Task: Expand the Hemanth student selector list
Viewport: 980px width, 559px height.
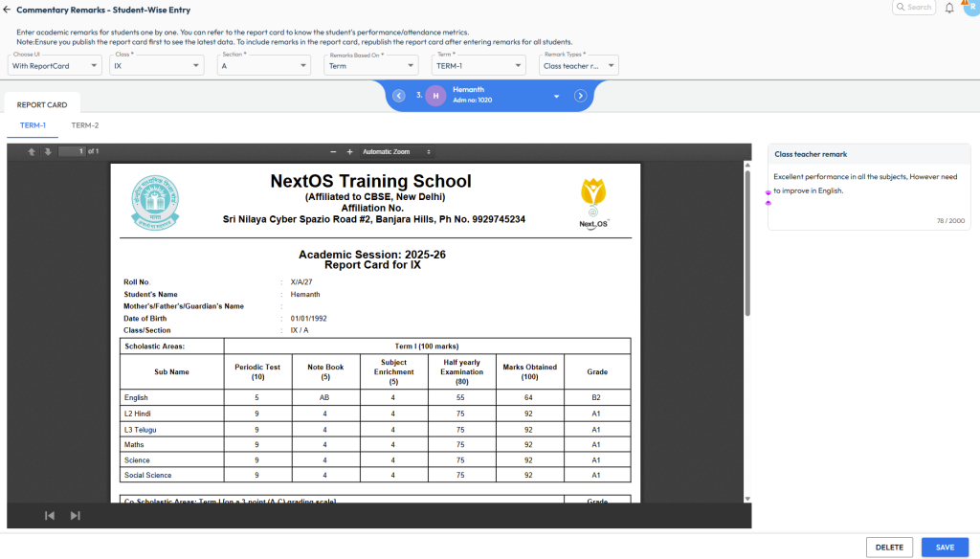Action: (x=556, y=97)
